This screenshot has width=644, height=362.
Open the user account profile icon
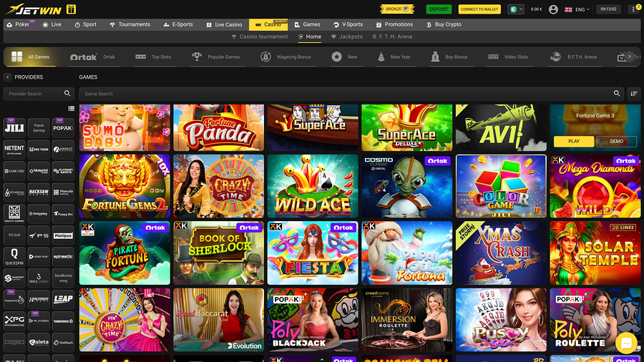click(x=553, y=9)
